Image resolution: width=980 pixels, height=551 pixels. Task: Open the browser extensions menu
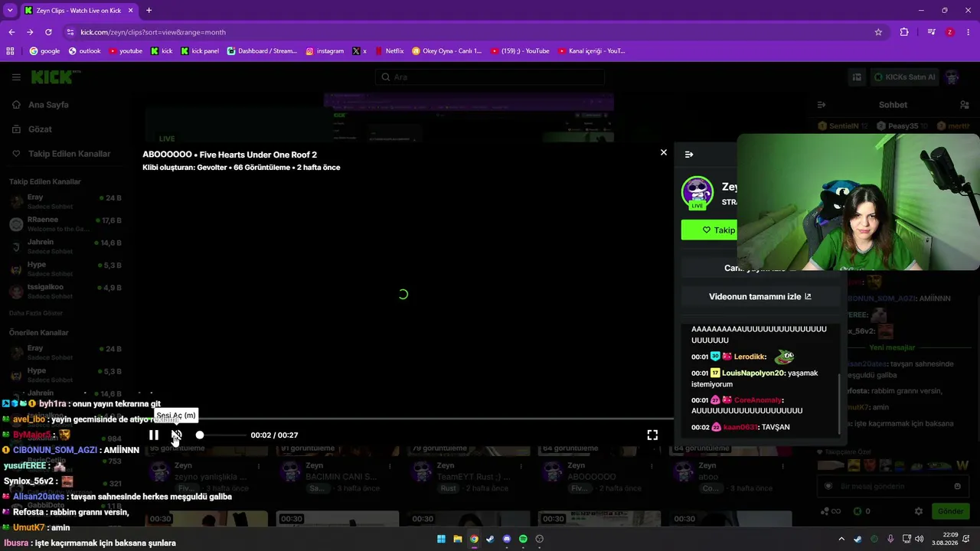[904, 32]
